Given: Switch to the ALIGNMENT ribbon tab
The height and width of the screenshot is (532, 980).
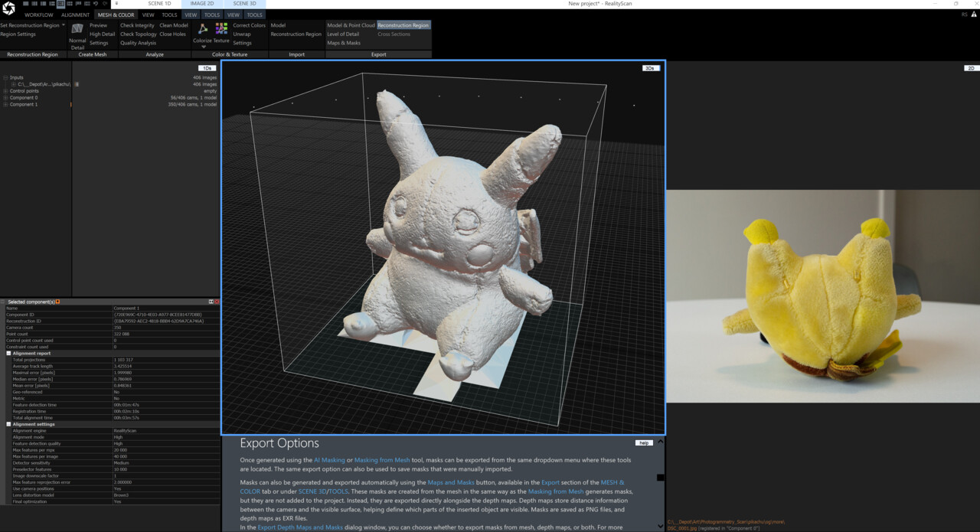Looking at the screenshot, I should click(75, 15).
